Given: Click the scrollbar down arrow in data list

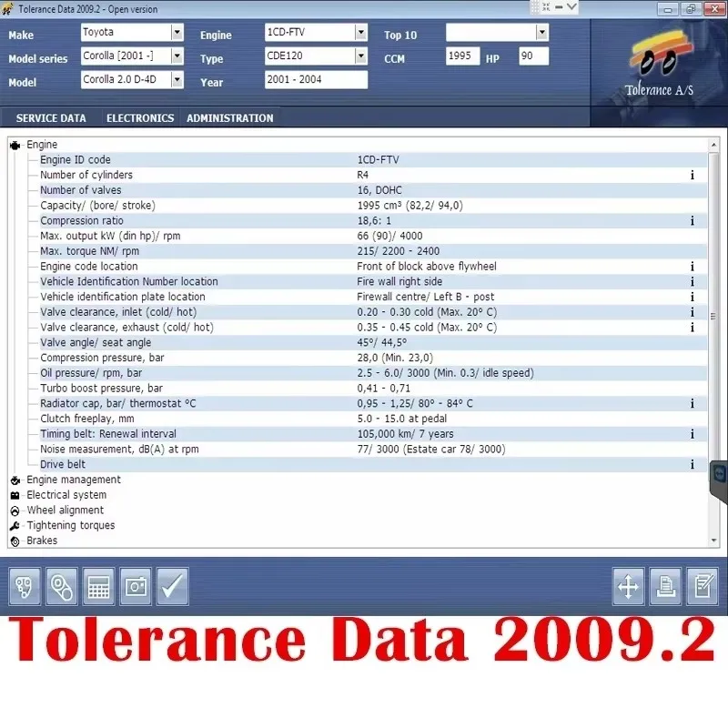Looking at the screenshot, I should (713, 541).
